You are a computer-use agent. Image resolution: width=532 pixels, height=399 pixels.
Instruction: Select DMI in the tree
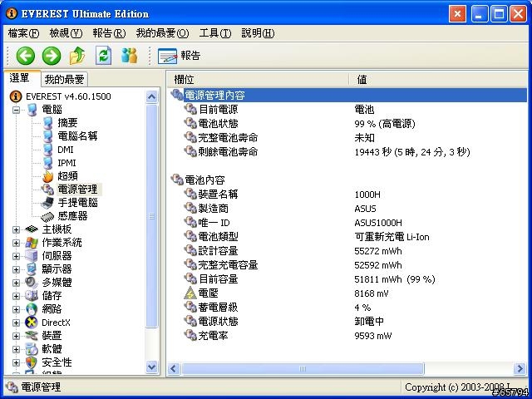pyautogui.click(x=66, y=150)
